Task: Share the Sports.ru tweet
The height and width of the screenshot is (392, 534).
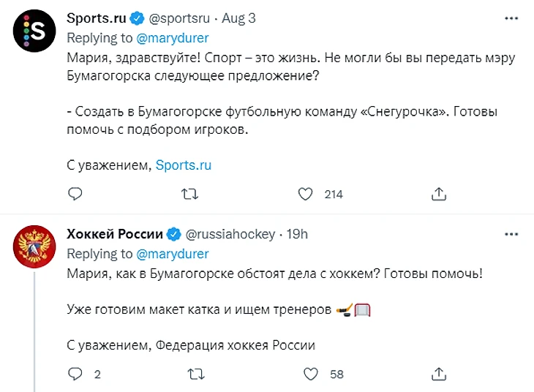Action: 438,194
